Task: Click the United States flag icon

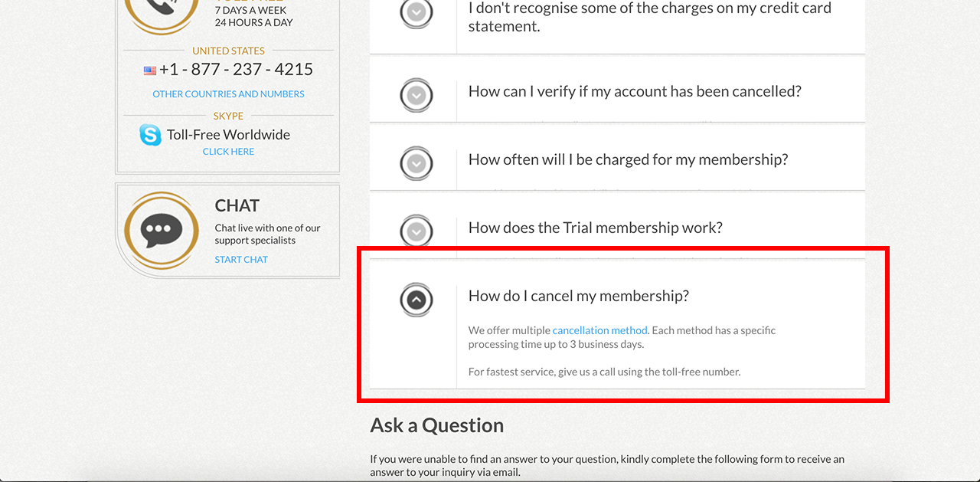Action: pyautogui.click(x=150, y=70)
